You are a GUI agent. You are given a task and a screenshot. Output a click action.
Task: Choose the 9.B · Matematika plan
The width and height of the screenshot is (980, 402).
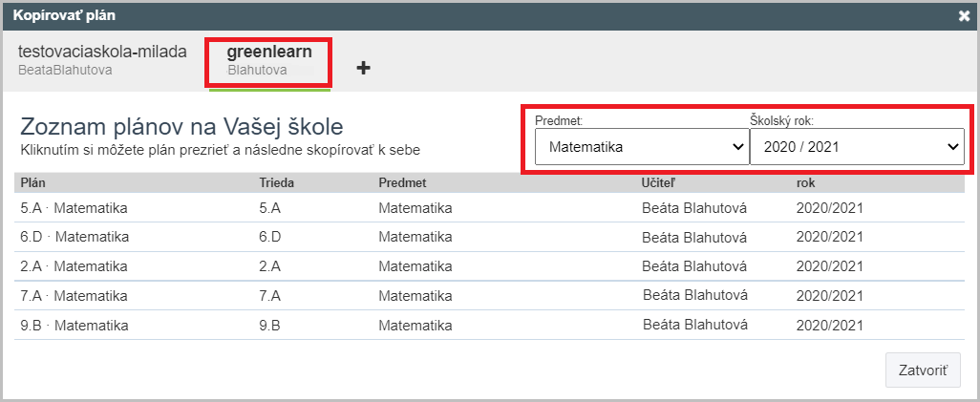pos(74,326)
